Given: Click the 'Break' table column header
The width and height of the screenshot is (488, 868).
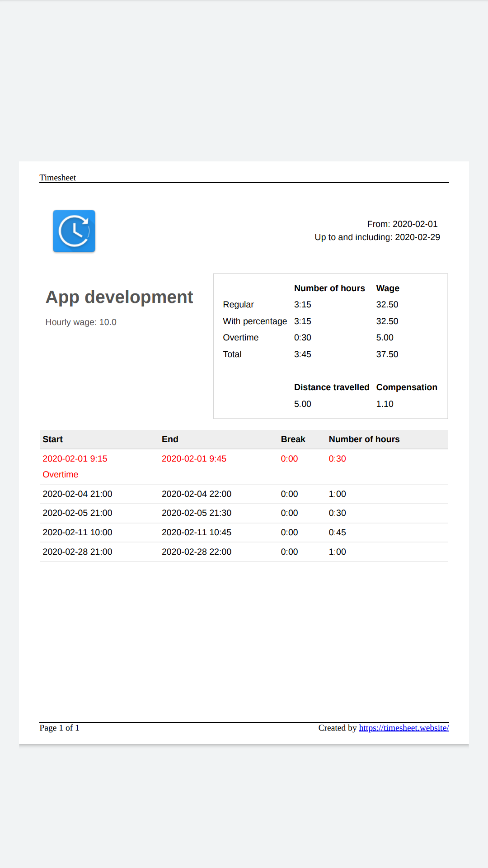Looking at the screenshot, I should (293, 439).
